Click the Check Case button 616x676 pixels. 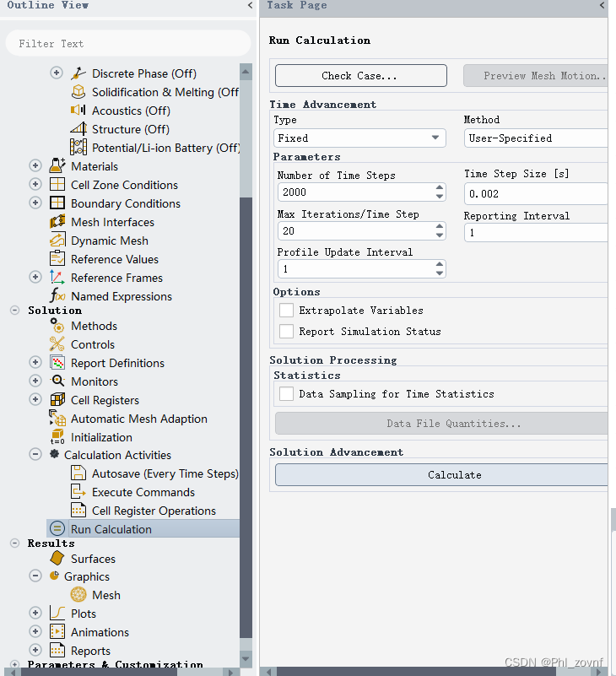[x=360, y=76]
